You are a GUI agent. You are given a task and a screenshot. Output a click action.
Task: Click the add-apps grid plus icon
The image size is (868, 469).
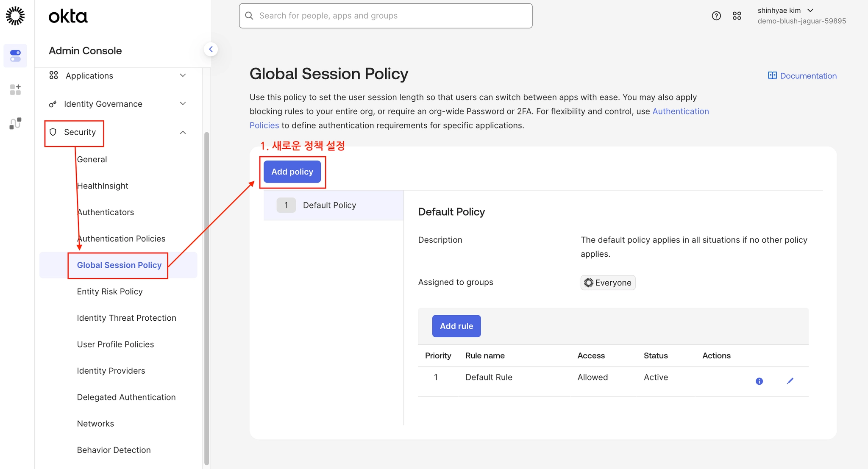[x=15, y=89]
